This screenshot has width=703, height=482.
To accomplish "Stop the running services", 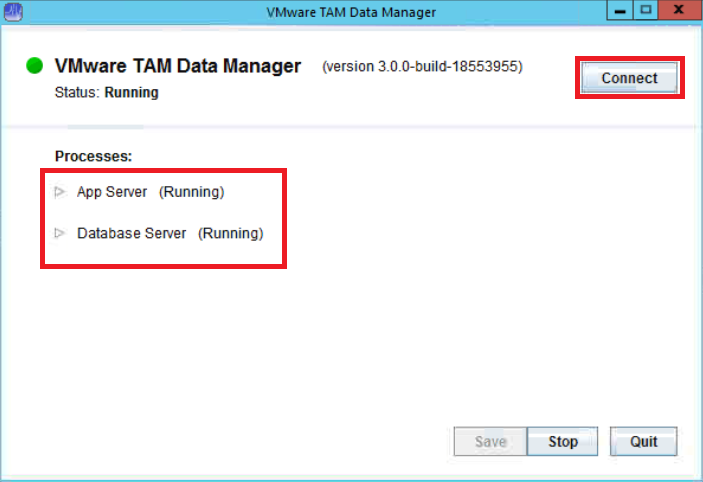I will point(563,441).
